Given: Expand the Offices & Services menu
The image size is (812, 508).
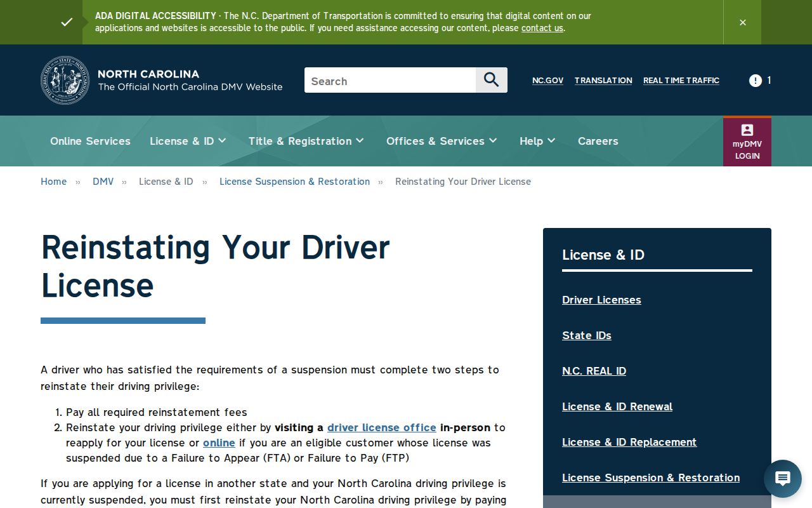Looking at the screenshot, I should (x=442, y=141).
